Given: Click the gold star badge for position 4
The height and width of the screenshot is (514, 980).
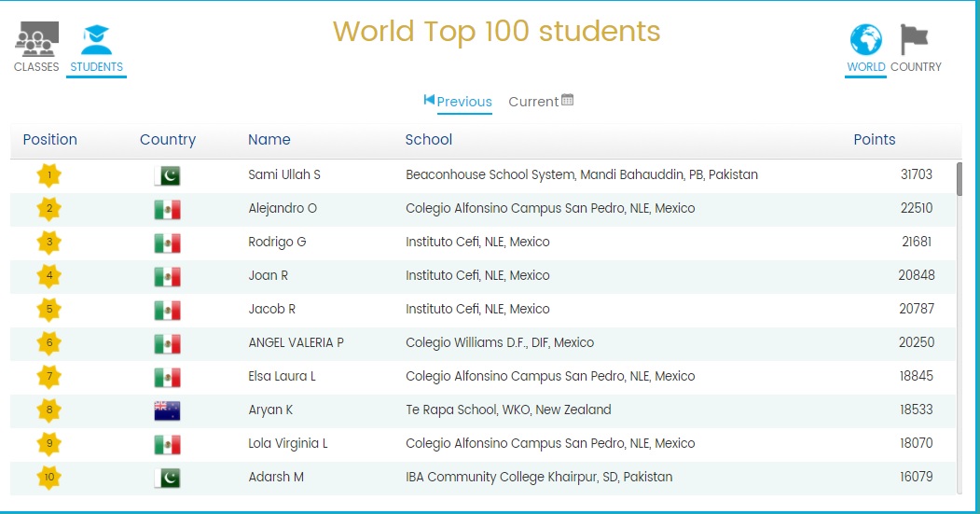Looking at the screenshot, I should 49,276.
